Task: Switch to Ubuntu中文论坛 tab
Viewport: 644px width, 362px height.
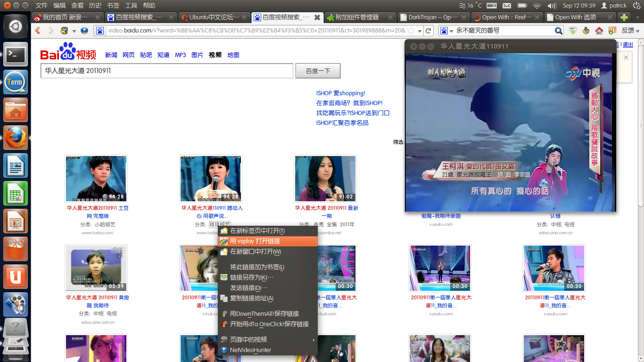Action: (214, 17)
